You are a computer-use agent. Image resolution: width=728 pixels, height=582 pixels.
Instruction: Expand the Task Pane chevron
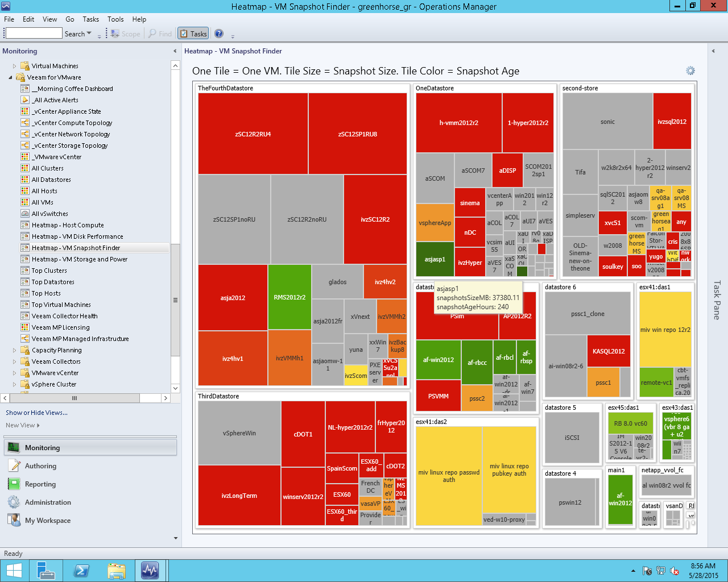pos(713,51)
